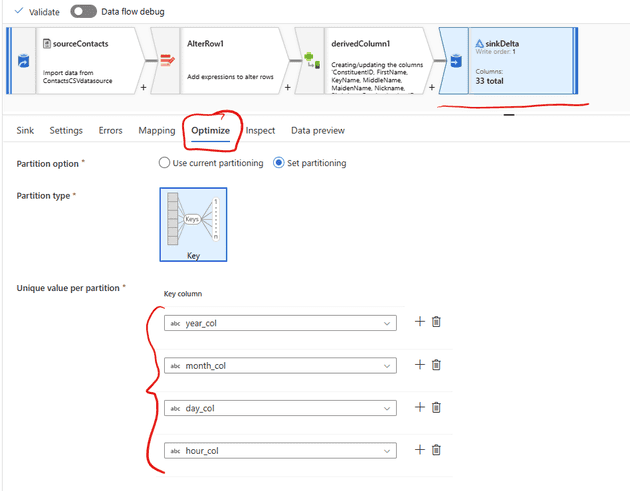630x491 pixels.
Task: Remove the hour_col key column
Action: [436, 450]
